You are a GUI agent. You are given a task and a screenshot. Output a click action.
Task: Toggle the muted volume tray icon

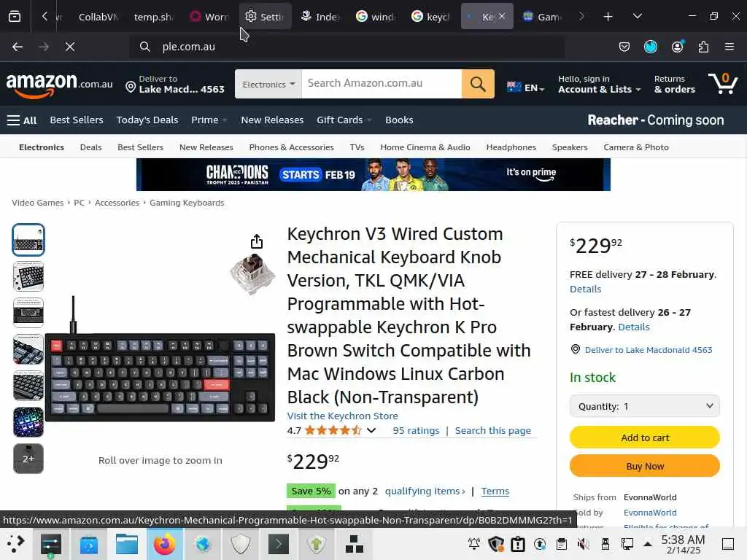583,544
